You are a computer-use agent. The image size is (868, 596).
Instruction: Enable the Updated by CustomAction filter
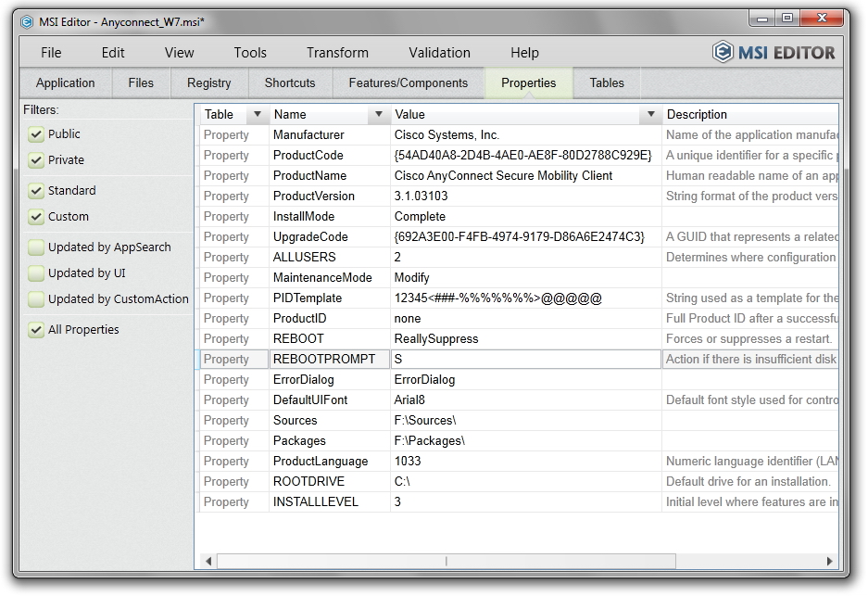pos(36,299)
